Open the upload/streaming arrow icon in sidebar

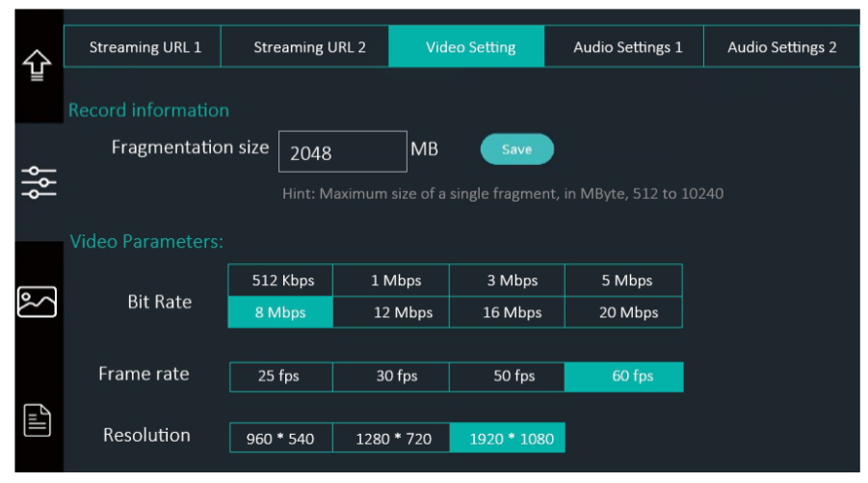37,66
